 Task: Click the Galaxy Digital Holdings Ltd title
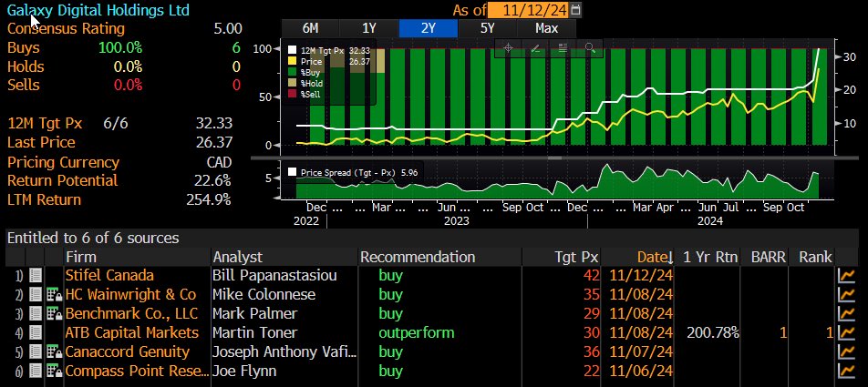[98, 10]
